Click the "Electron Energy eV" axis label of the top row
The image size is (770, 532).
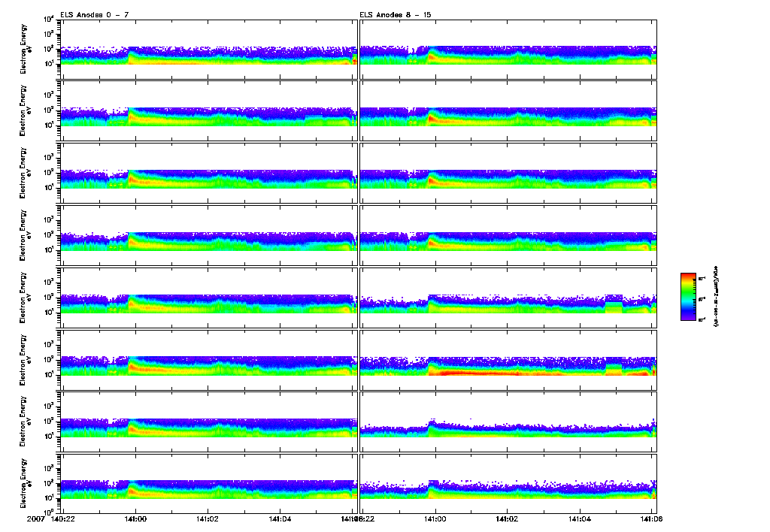(25, 49)
